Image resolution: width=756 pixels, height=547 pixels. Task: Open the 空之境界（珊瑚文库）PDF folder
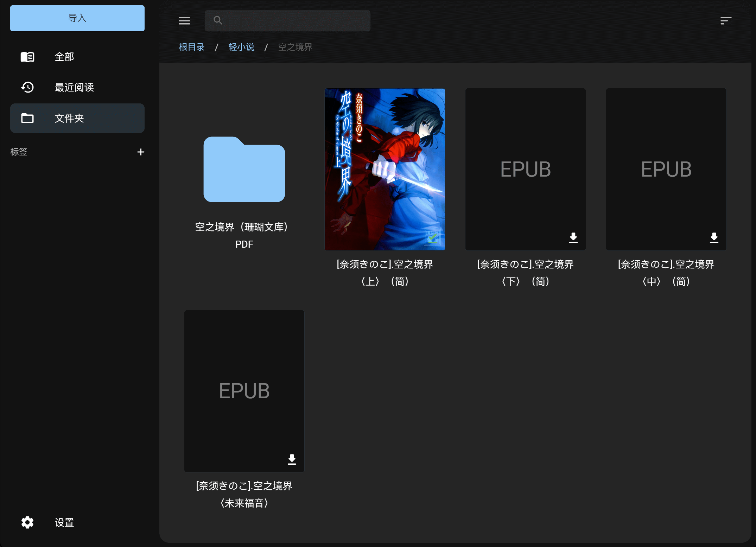point(244,170)
